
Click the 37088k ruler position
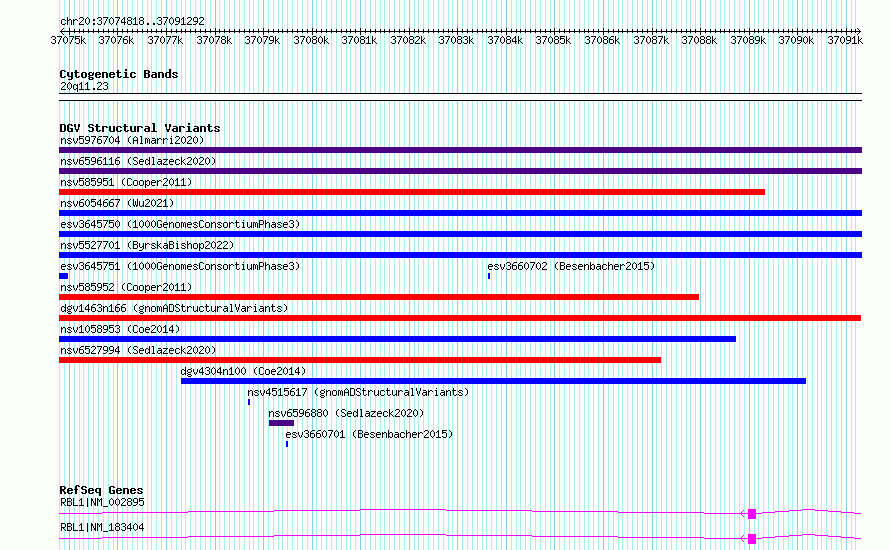click(699, 40)
